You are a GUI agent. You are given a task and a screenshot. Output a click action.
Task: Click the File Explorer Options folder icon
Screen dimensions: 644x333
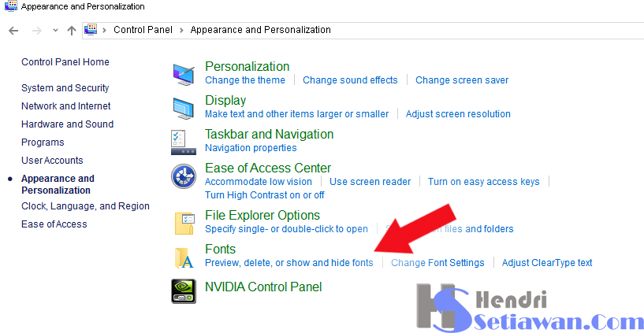183,223
